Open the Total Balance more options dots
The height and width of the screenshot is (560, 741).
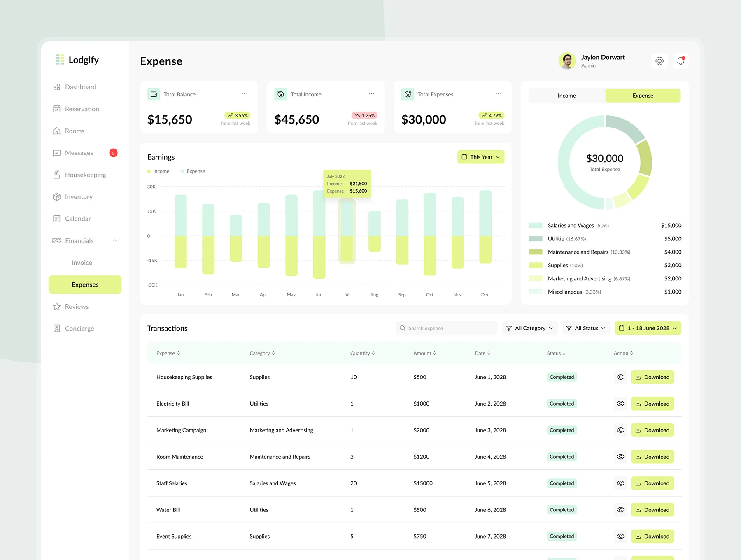pyautogui.click(x=245, y=94)
